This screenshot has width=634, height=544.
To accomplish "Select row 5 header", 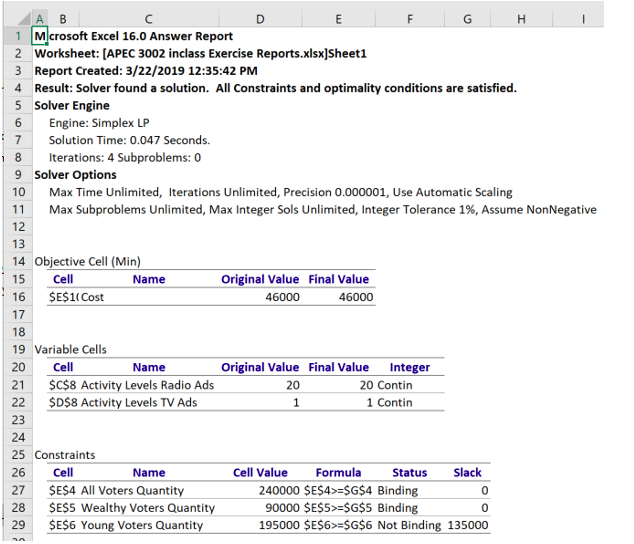I will pos(17,105).
